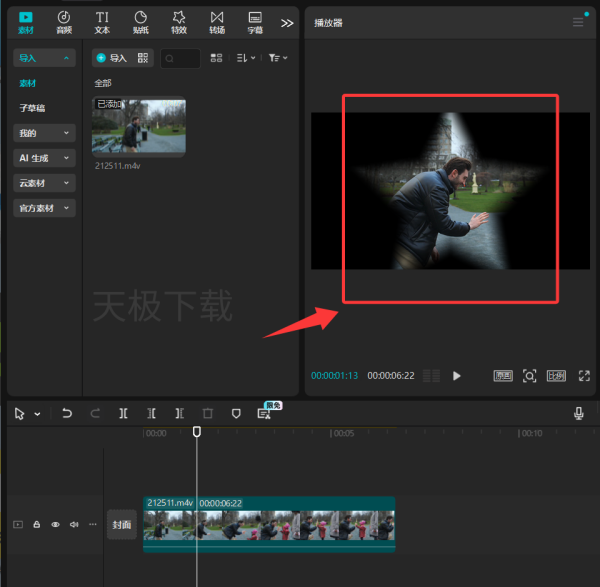Toggle track visibility eye icon
Image resolution: width=600 pixels, height=587 pixels.
click(x=55, y=524)
